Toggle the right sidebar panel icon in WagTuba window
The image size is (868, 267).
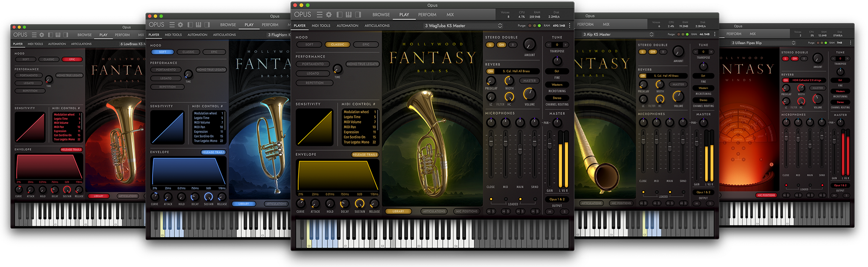click(x=358, y=15)
